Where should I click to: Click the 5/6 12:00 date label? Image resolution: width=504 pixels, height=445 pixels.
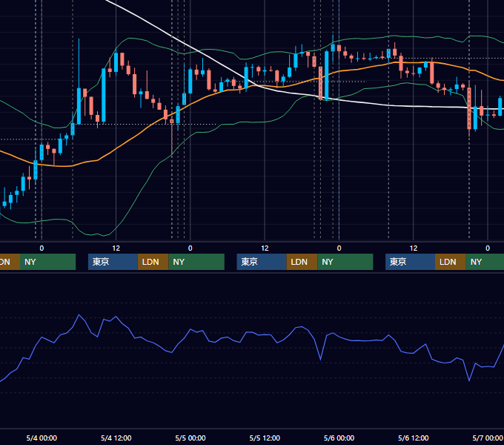[413, 438]
